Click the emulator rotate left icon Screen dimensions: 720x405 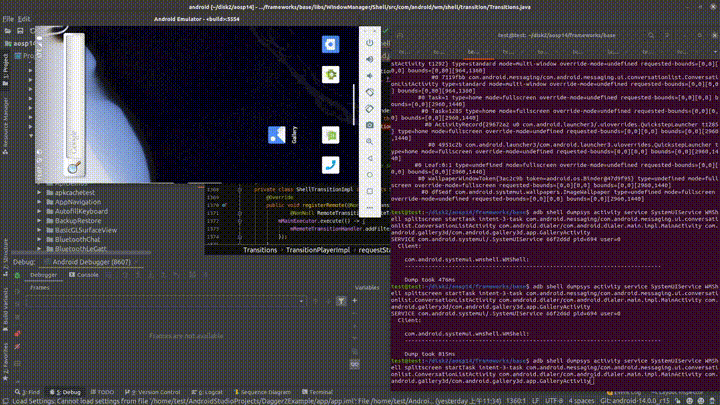[370, 92]
